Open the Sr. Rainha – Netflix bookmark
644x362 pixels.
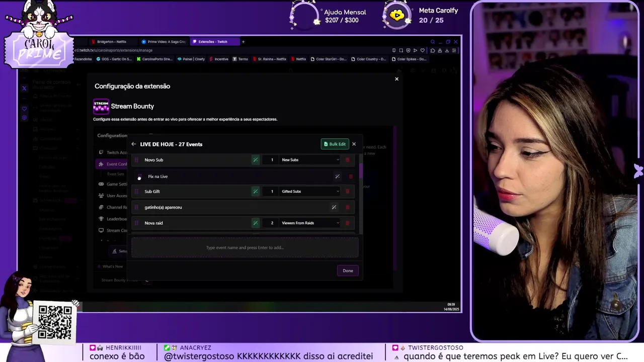pos(269,59)
